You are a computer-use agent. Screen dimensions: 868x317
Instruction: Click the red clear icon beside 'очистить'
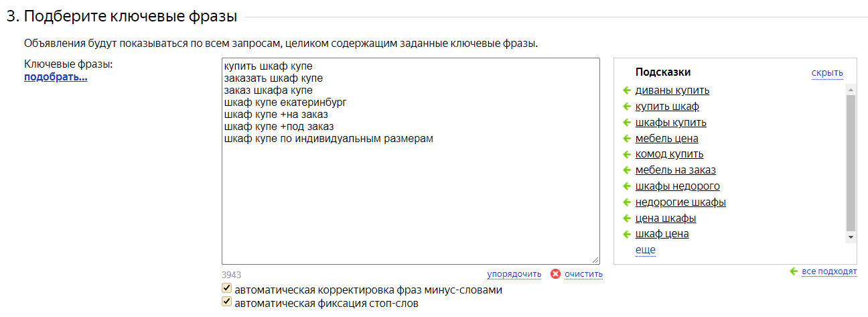555,273
